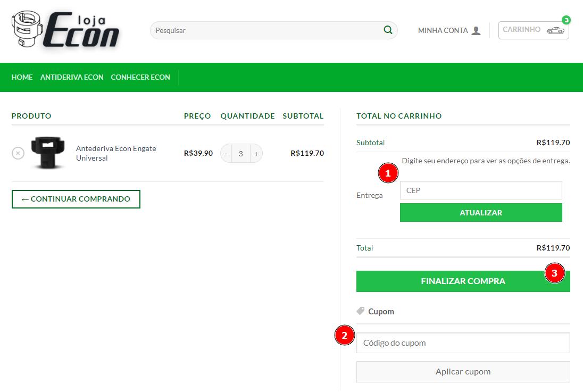Image resolution: width=583 pixels, height=392 pixels.
Task: Decrease quantity with minus button
Action: (227, 154)
